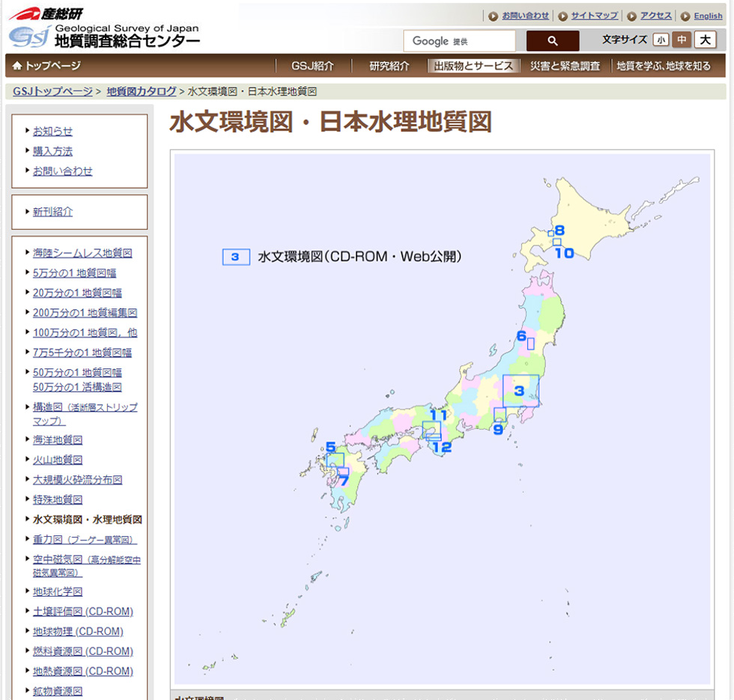Open 100万分の1 地質図, 他 link
This screenshot has width=734, height=700.
[x=85, y=332]
